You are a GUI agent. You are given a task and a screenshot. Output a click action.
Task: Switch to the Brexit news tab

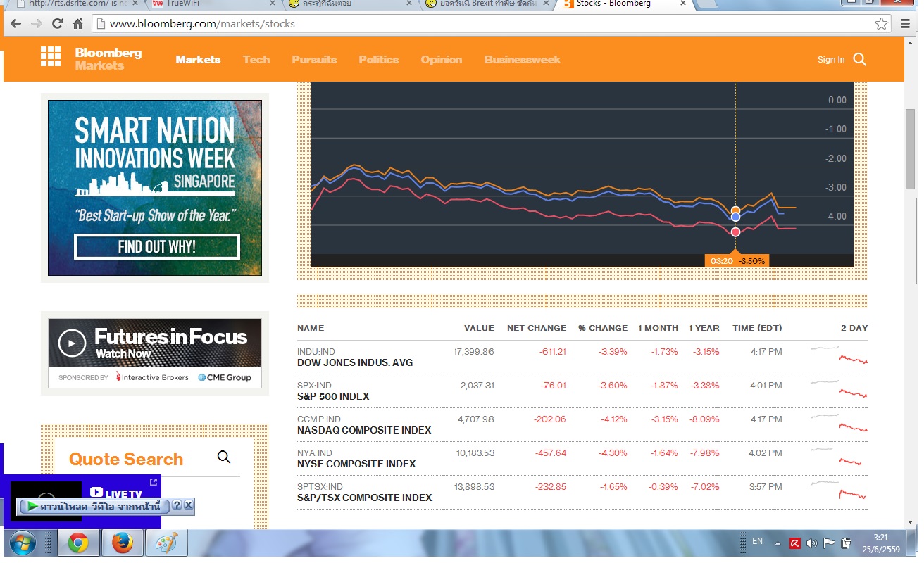(486, 4)
